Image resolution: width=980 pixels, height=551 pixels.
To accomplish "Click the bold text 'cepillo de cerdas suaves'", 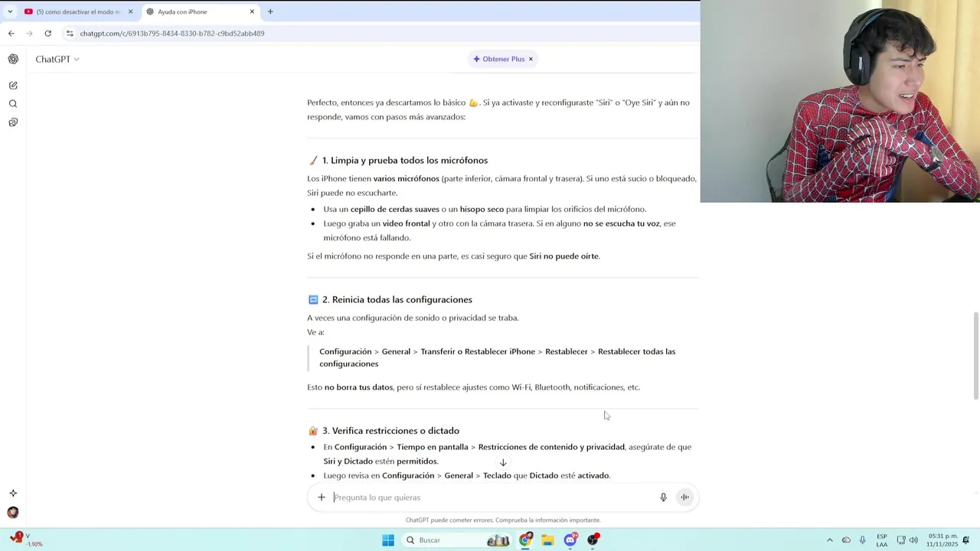I will click(x=395, y=209).
